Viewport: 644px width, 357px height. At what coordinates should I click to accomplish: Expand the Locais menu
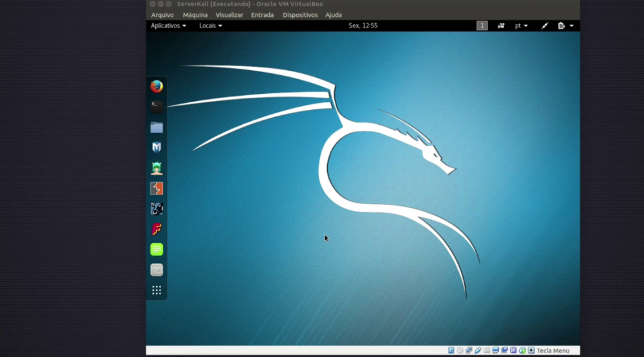[211, 26]
